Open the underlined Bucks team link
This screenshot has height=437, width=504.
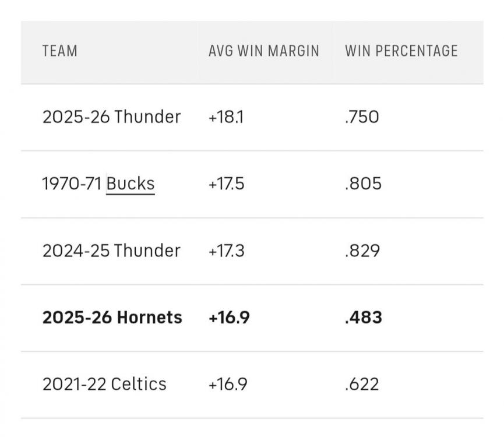(x=131, y=184)
